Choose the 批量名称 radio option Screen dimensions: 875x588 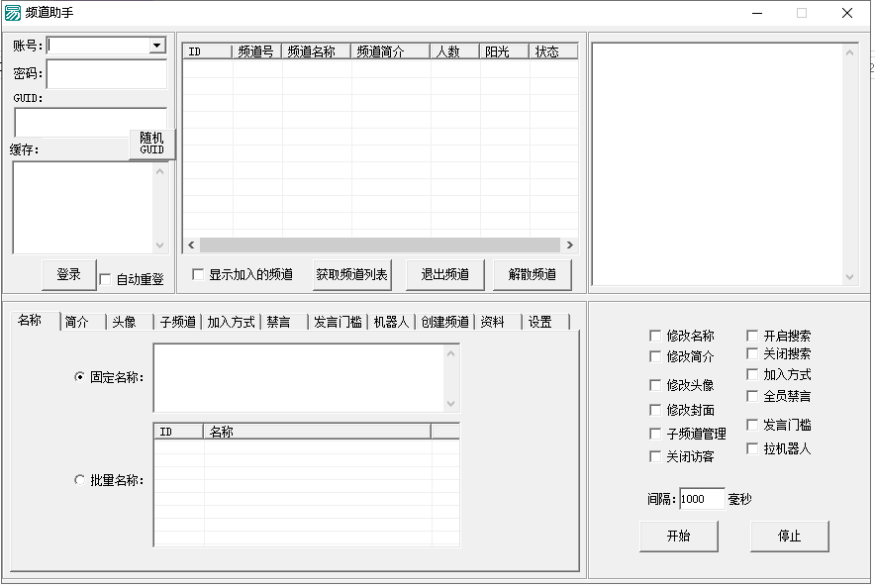pos(80,480)
